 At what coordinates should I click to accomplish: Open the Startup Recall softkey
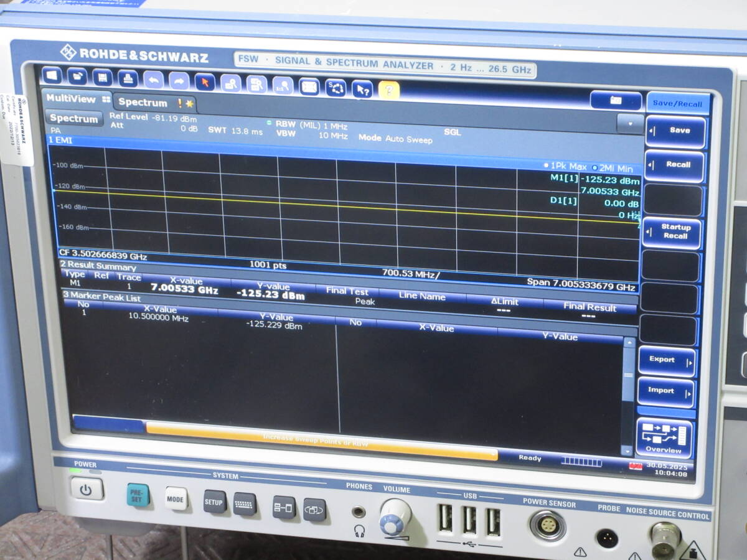tap(673, 232)
